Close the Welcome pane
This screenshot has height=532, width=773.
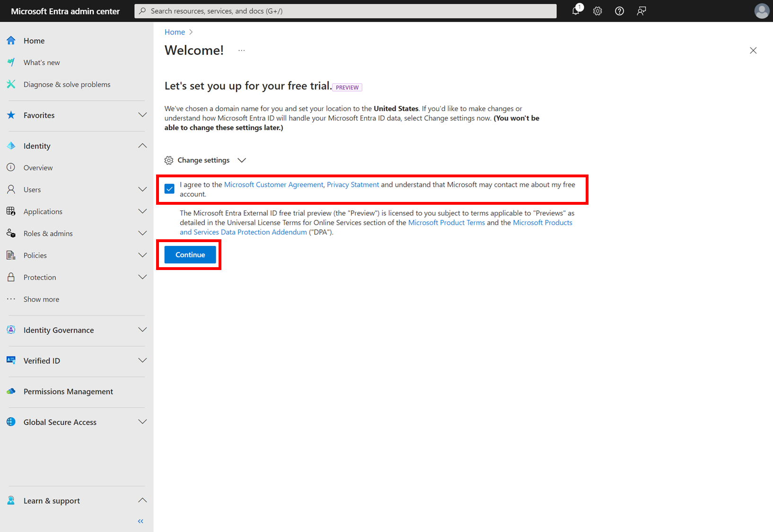(753, 50)
